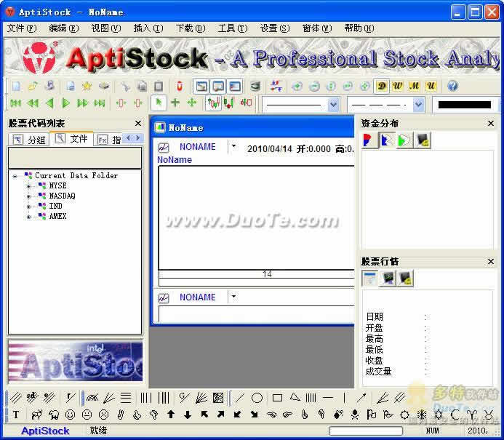504x440 pixels.
Task: Click the clipboard paste toolbar icon
Action: (159, 86)
